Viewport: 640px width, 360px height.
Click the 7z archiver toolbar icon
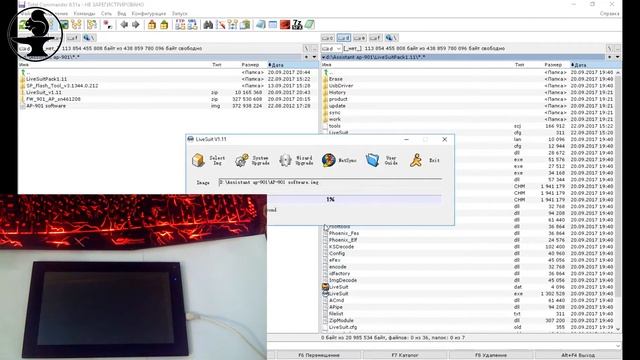click(297, 25)
